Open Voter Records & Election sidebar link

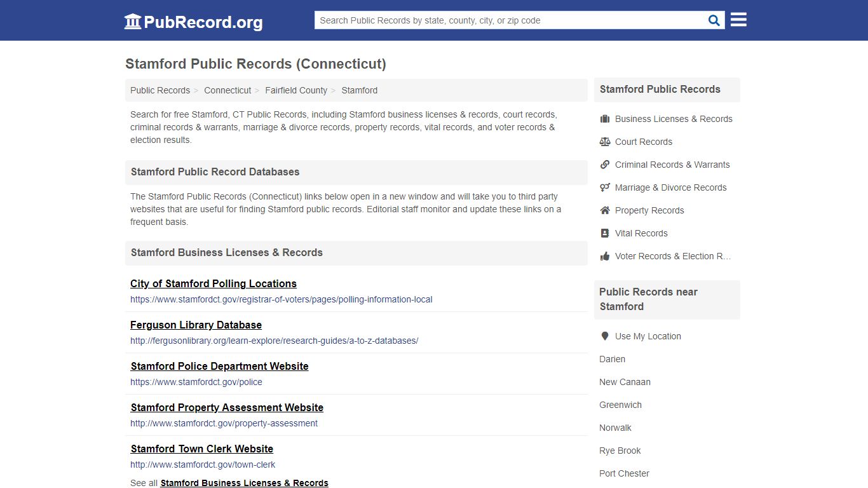click(x=674, y=256)
